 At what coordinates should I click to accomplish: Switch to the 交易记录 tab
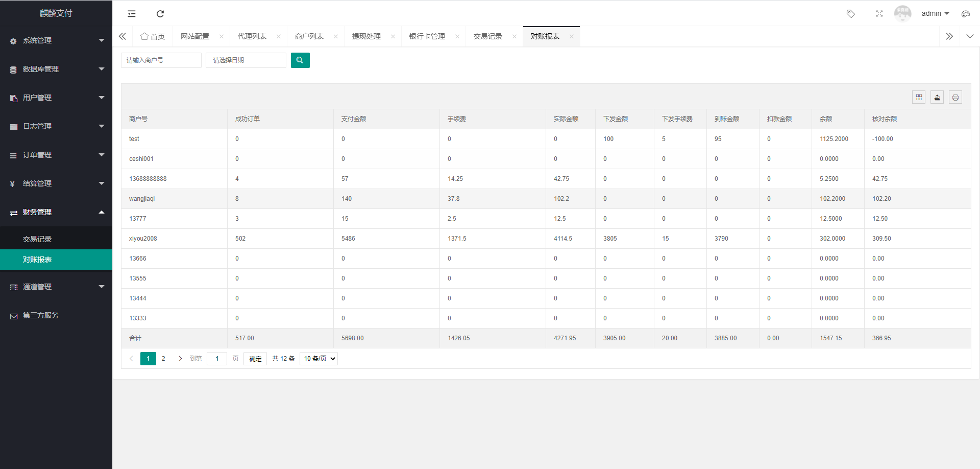(x=487, y=36)
